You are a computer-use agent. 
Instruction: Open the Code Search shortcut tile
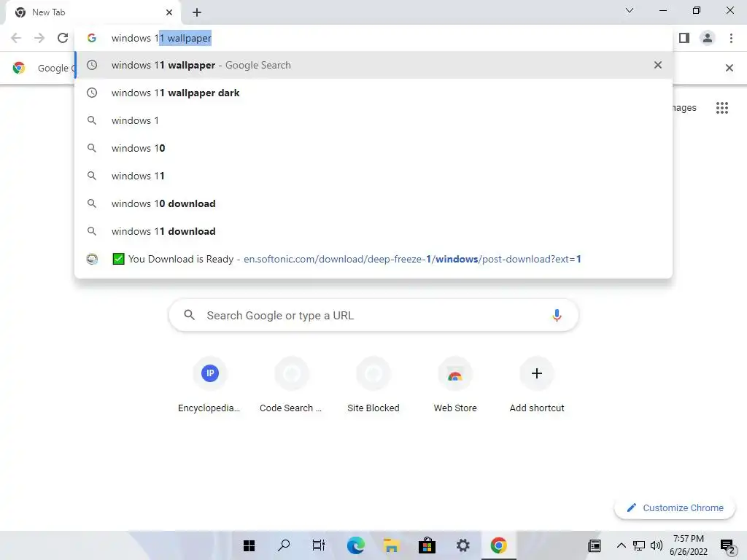292,386
